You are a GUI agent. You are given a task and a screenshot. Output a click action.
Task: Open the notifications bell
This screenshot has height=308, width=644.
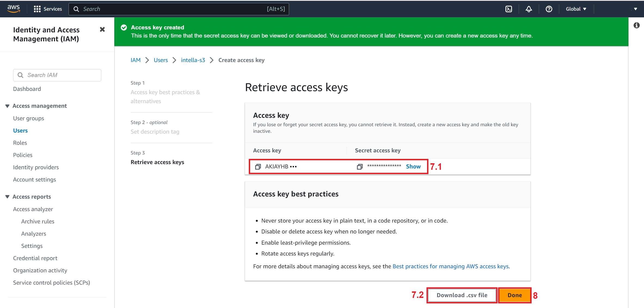coord(529,9)
